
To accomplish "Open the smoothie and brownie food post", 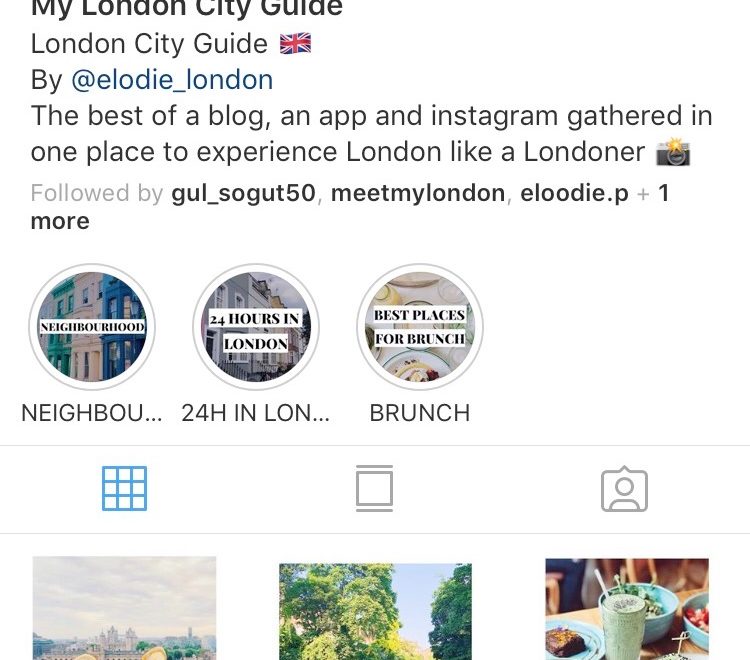I will pos(627,609).
